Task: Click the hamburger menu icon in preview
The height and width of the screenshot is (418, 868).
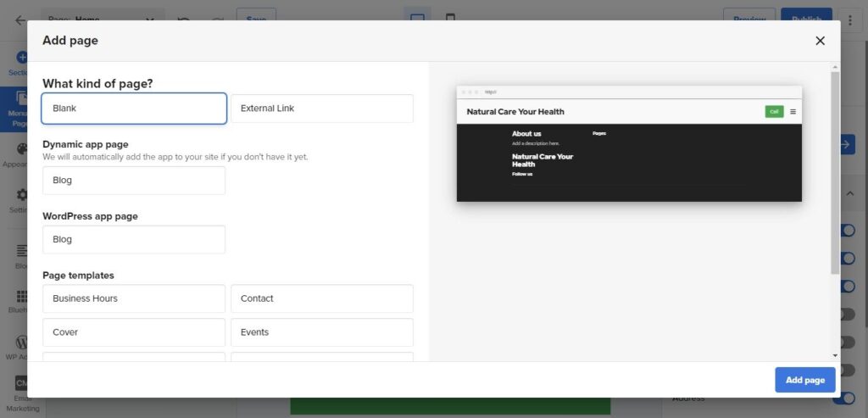Action: [x=793, y=111]
